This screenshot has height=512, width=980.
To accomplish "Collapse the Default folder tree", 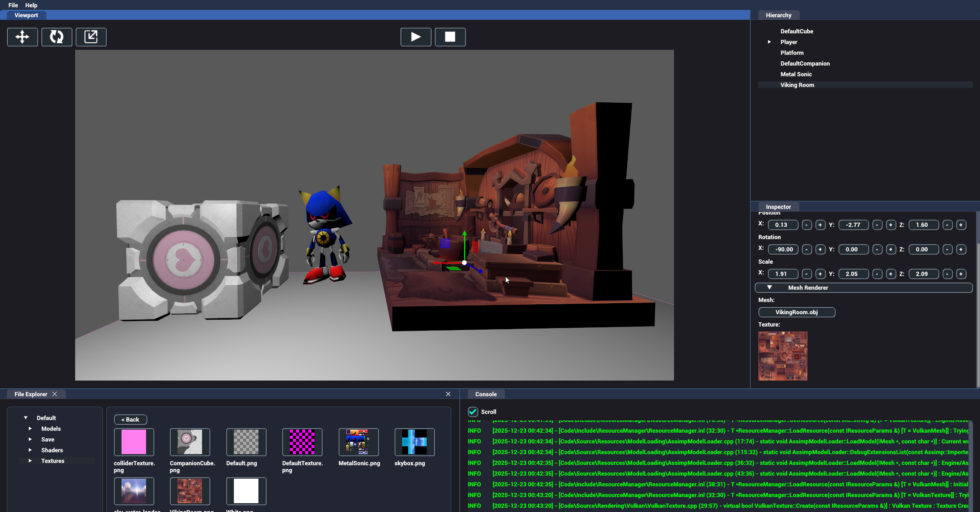I will [26, 418].
